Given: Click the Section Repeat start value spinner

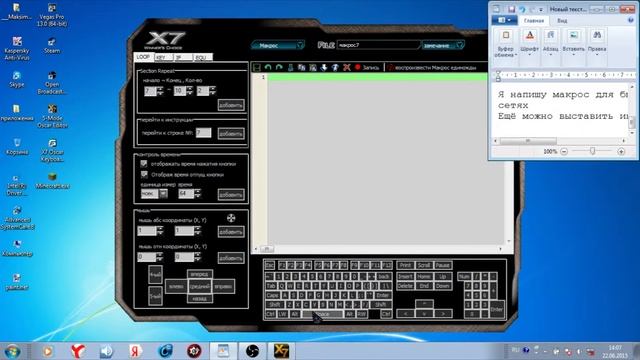Looking at the screenshot, I should click(160, 91).
